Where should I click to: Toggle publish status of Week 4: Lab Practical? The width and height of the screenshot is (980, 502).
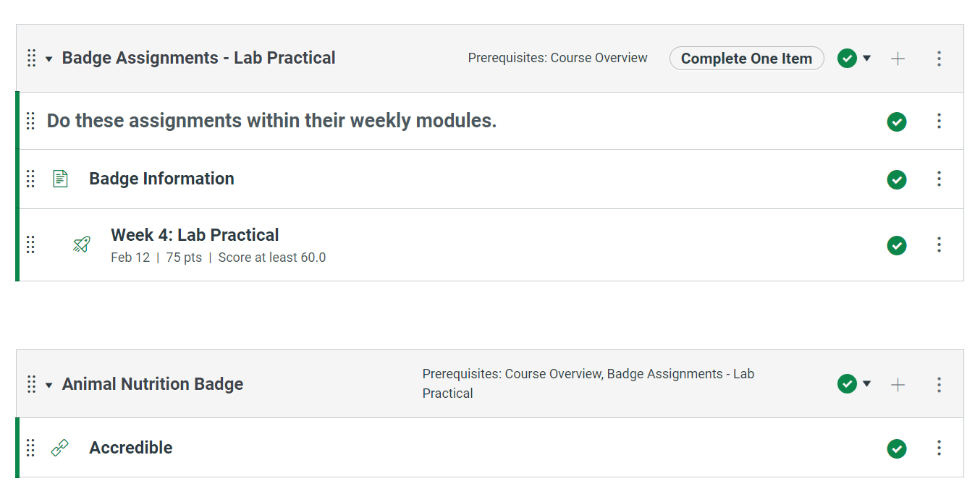[x=897, y=245]
